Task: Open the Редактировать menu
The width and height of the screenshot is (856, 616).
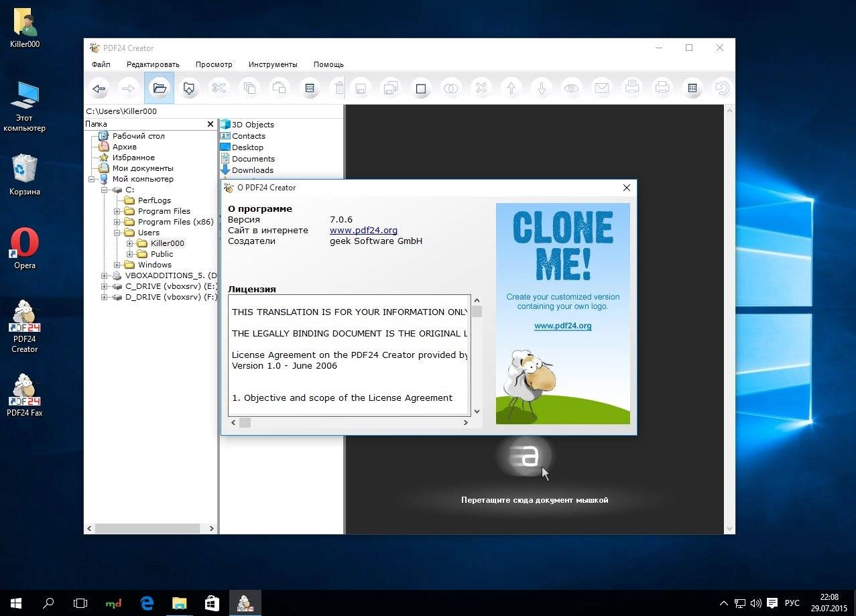Action: coord(153,64)
